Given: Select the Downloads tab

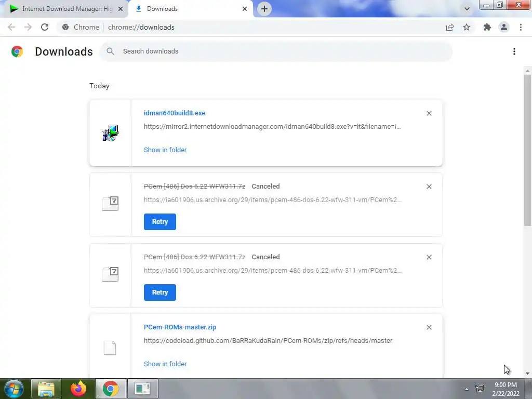Looking at the screenshot, I should (x=191, y=9).
